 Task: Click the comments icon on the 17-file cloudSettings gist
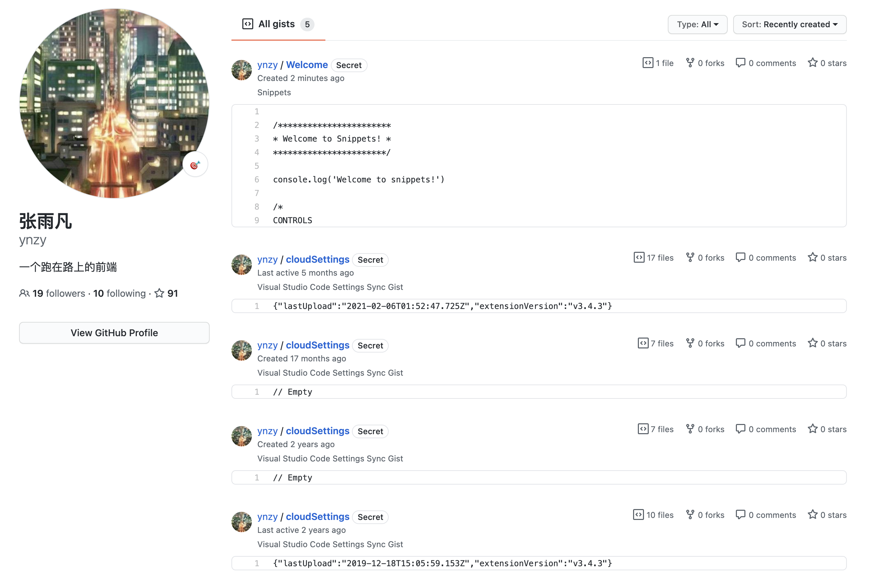[x=740, y=257]
